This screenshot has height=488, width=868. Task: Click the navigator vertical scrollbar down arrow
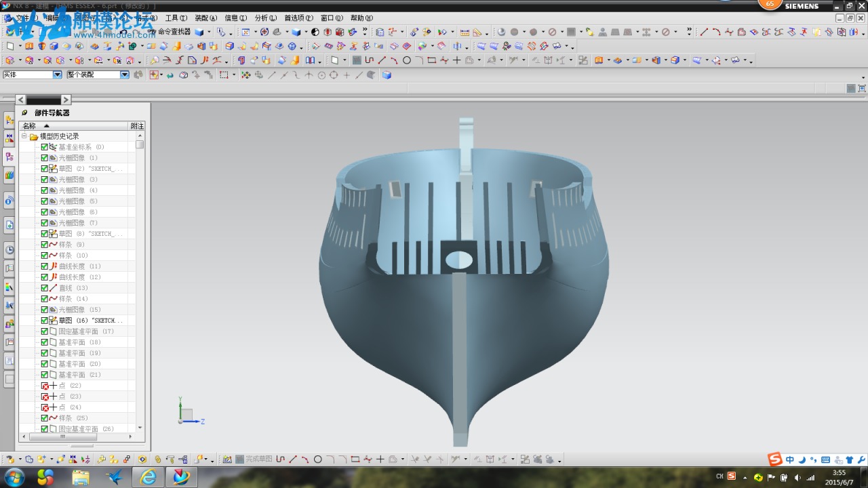click(140, 428)
